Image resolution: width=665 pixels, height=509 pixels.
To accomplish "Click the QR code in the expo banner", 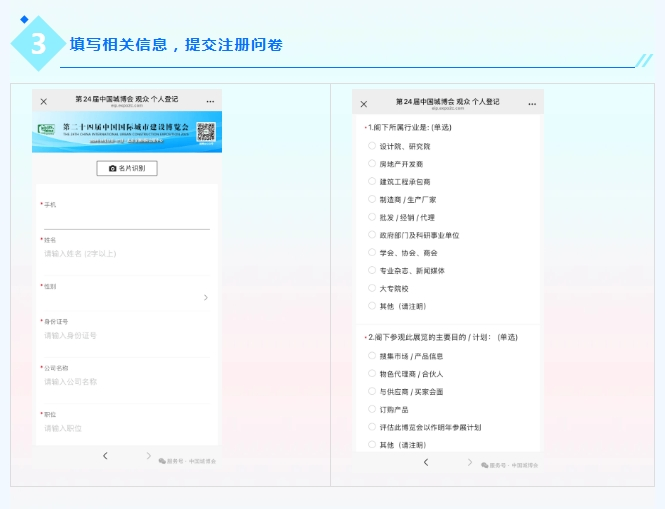I will pos(206,132).
